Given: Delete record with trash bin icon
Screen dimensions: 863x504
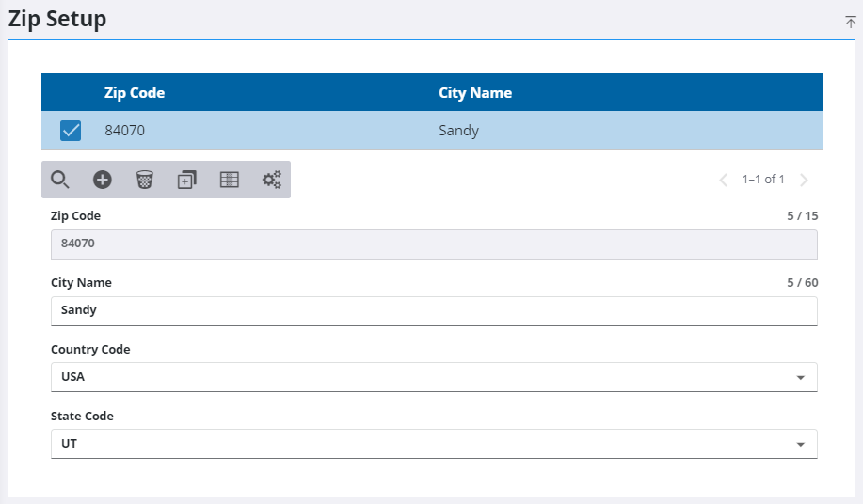Looking at the screenshot, I should tap(145, 180).
